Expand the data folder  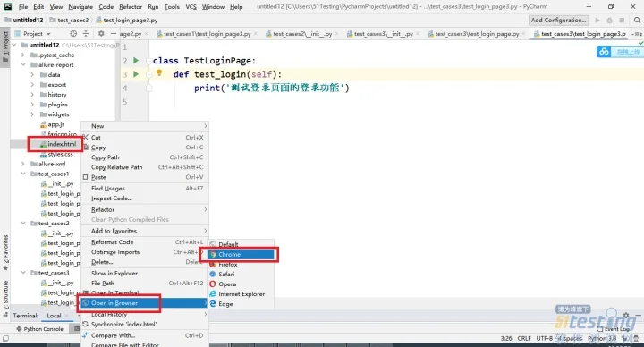click(x=32, y=75)
